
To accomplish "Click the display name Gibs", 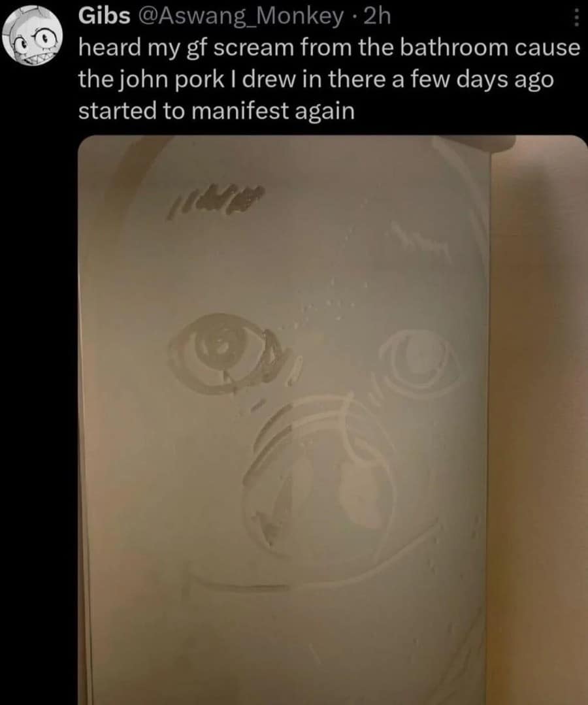I will point(105,16).
